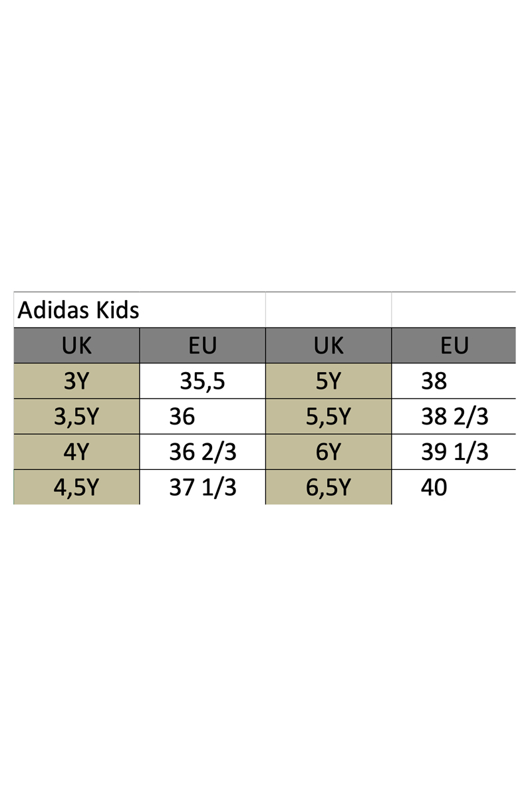Click the first UK column header

click(76, 345)
